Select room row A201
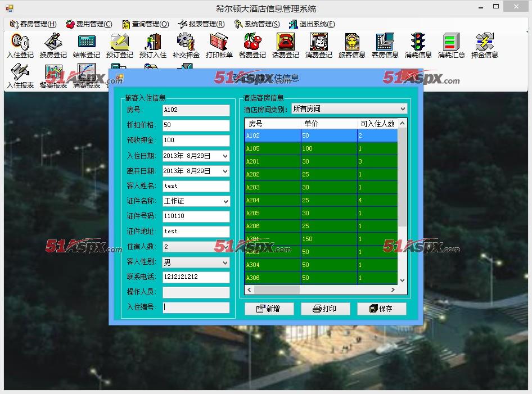The height and width of the screenshot is (394, 532). click(321, 161)
